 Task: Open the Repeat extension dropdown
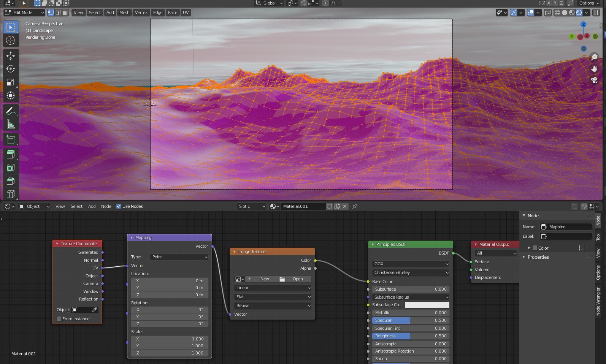pyautogui.click(x=273, y=305)
